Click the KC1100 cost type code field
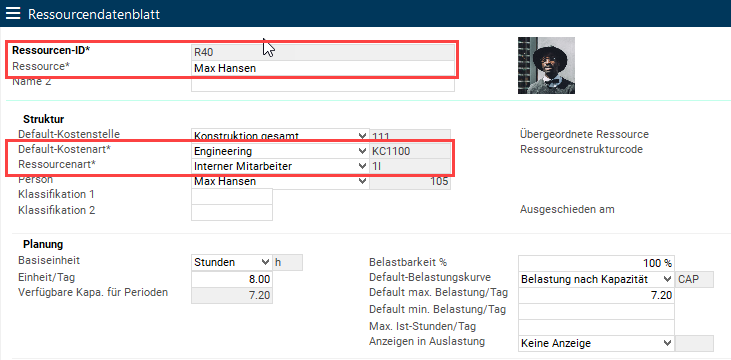731x360 pixels. (x=410, y=151)
